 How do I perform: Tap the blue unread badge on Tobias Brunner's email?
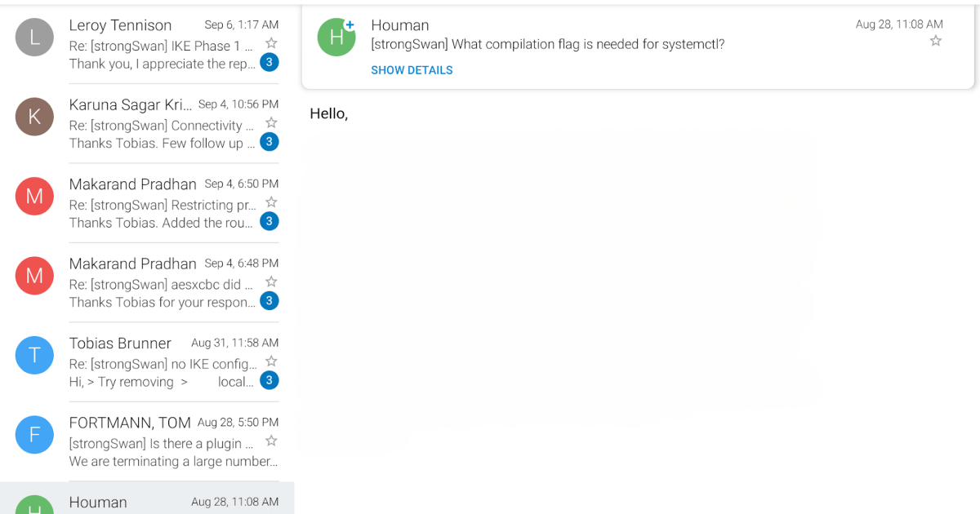pyautogui.click(x=269, y=379)
